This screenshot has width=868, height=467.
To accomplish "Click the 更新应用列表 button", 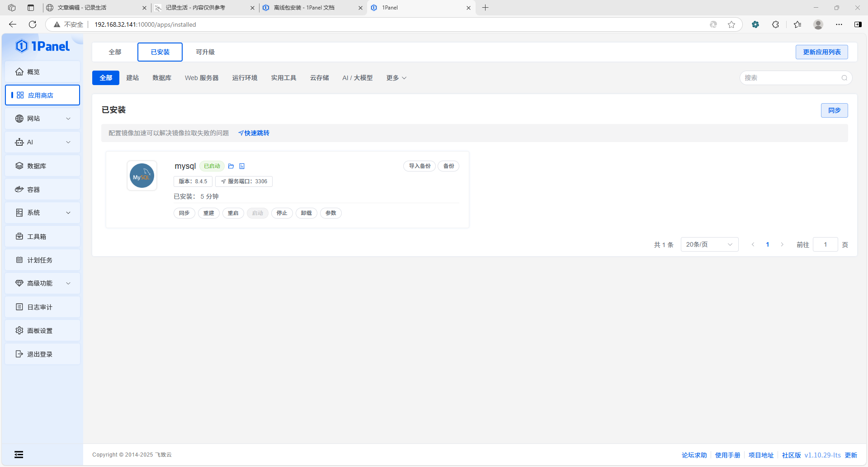I will point(821,52).
